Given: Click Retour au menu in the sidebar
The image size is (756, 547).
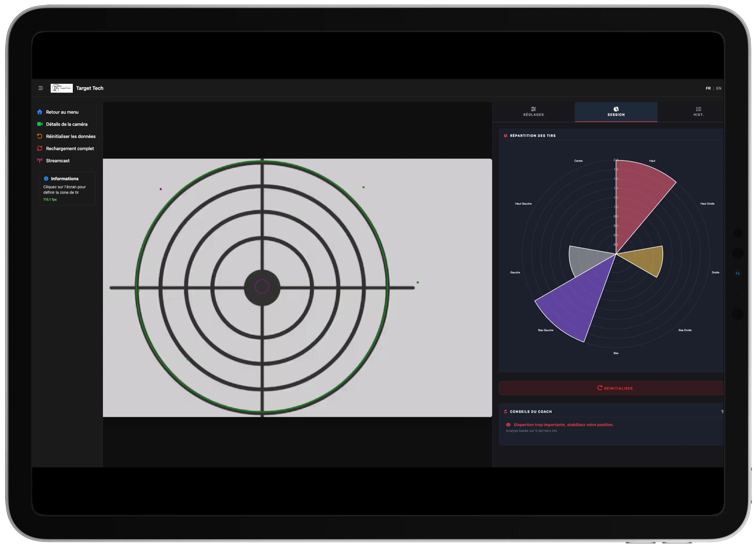Looking at the screenshot, I should (x=62, y=112).
